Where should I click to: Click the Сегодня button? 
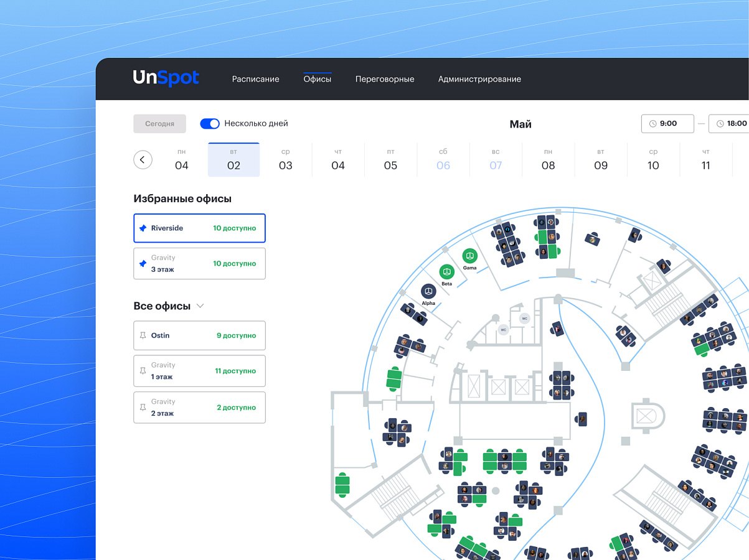click(159, 124)
